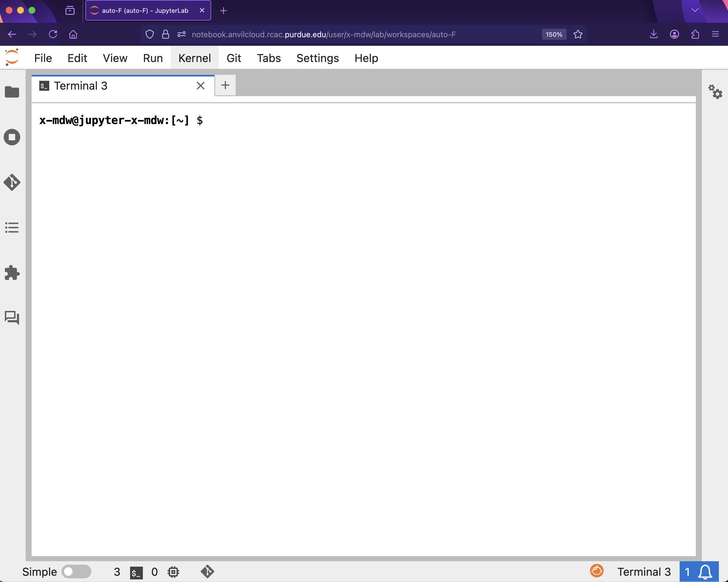The width and height of the screenshot is (728, 582).
Task: Open the Jupyter chat panel
Action: click(x=12, y=318)
